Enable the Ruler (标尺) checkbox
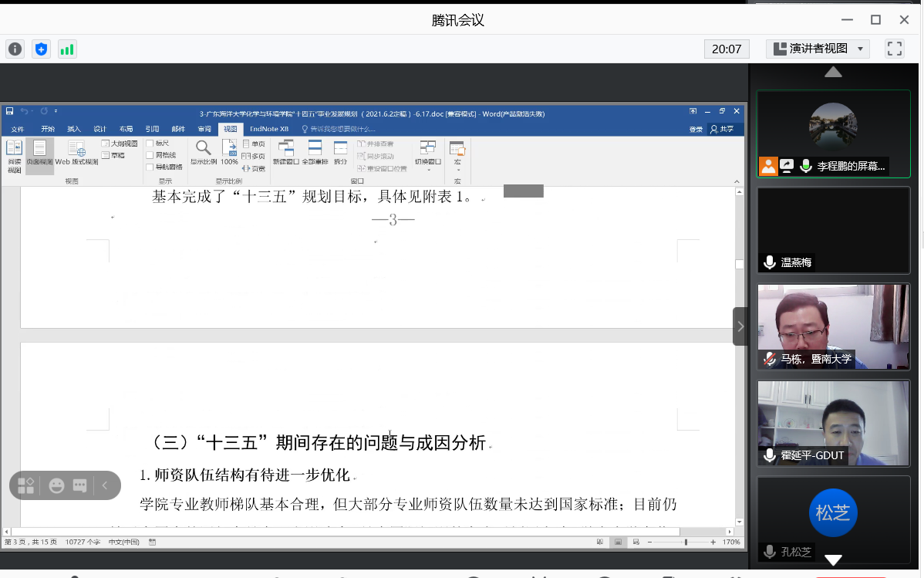The image size is (924, 578). point(150,144)
